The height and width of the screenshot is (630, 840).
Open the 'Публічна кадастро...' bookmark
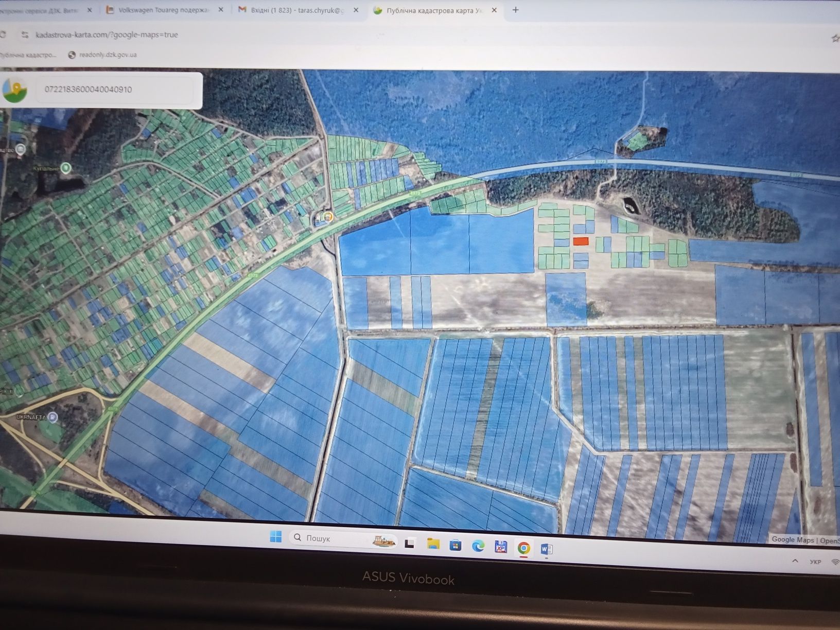(28, 55)
